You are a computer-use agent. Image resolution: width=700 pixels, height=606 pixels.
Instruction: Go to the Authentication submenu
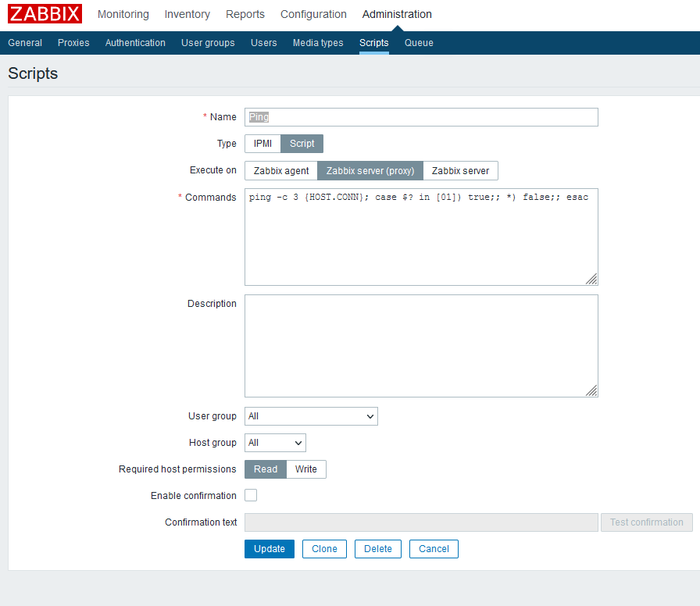[x=135, y=43]
